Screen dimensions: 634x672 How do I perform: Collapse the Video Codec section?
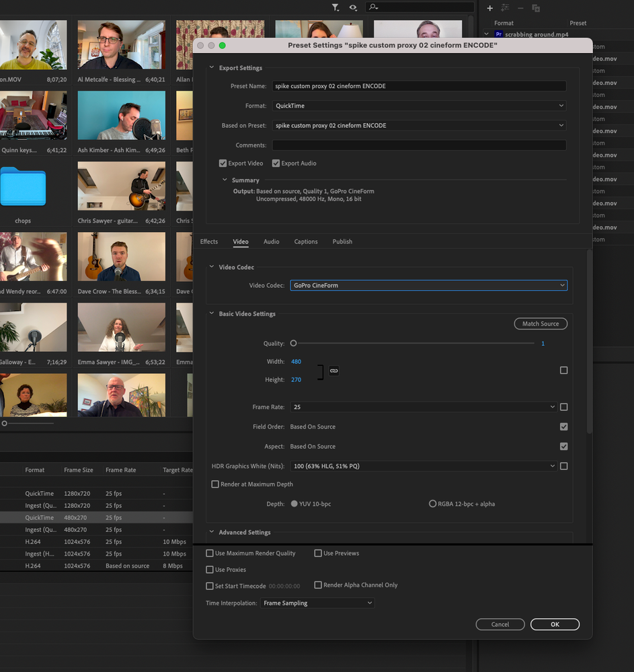click(x=212, y=267)
